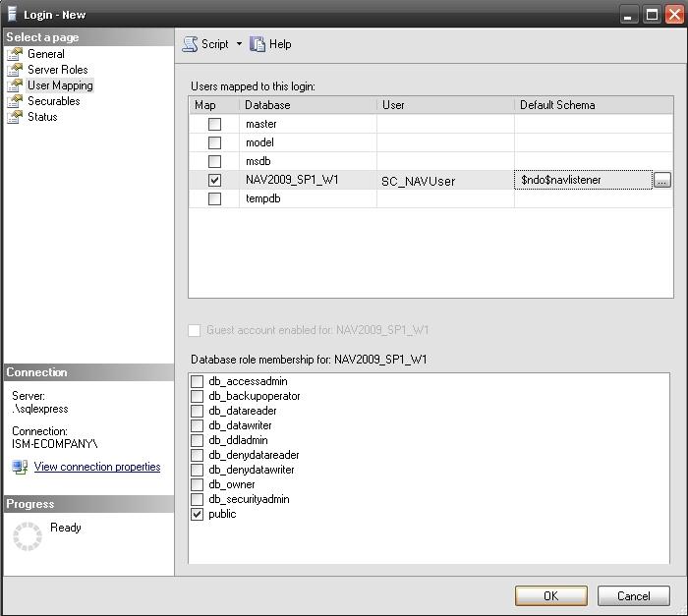The image size is (688, 616).
Task: Open Help from the toolbar icon
Action: (258, 44)
